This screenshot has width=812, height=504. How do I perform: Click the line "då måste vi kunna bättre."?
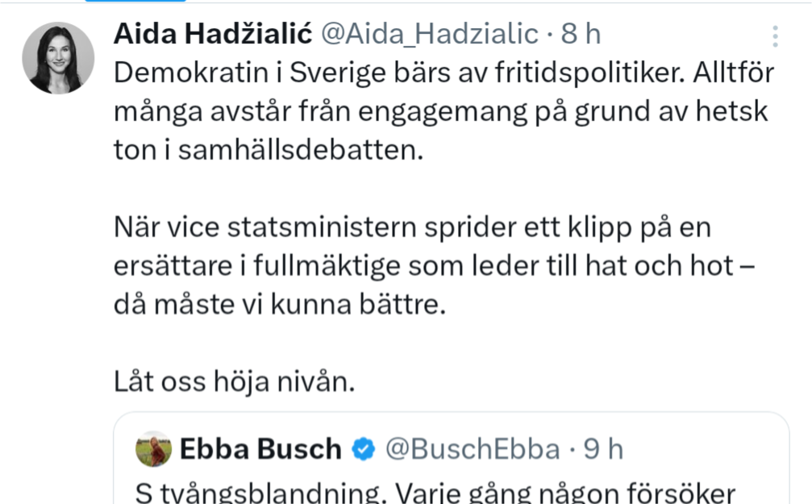coord(279,306)
